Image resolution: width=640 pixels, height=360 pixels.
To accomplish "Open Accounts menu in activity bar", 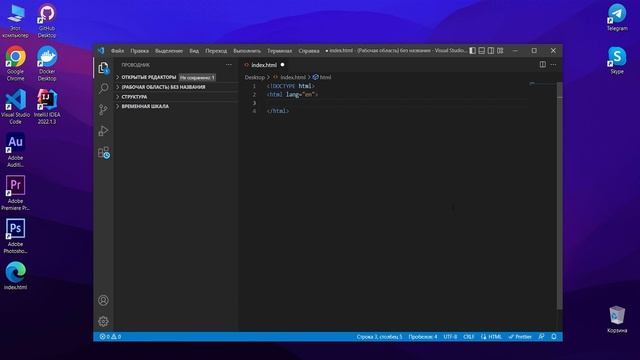I will (103, 300).
